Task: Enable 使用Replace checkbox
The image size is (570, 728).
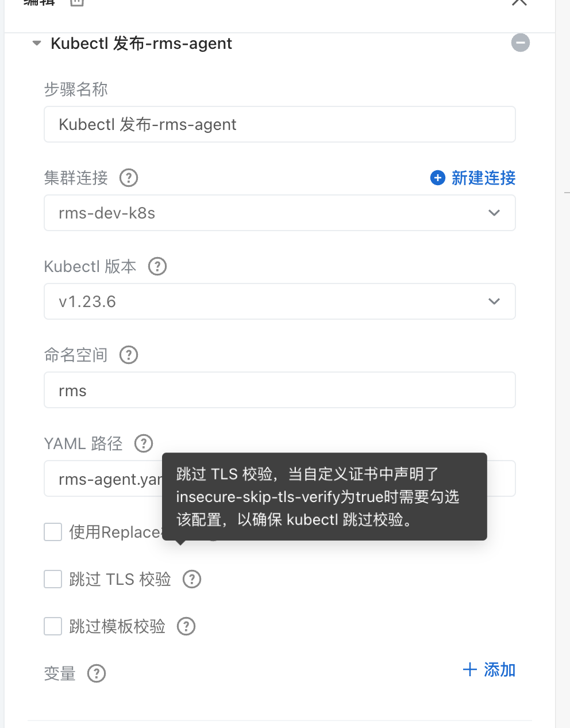Action: [x=53, y=532]
